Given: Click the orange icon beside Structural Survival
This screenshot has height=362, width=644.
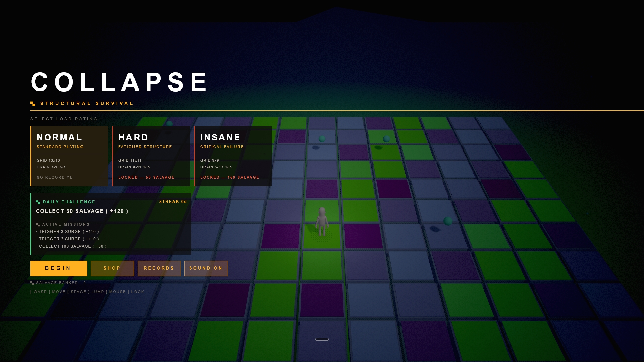Looking at the screenshot, I should pyautogui.click(x=33, y=104).
